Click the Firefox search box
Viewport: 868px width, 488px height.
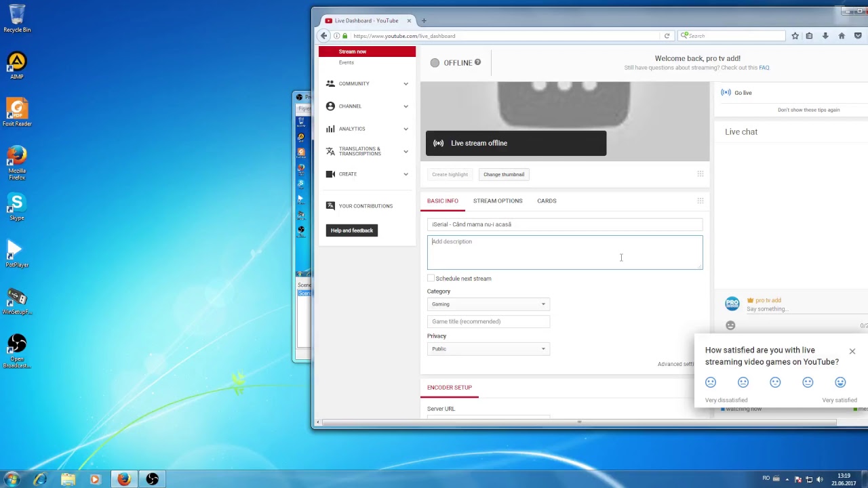pos(732,36)
